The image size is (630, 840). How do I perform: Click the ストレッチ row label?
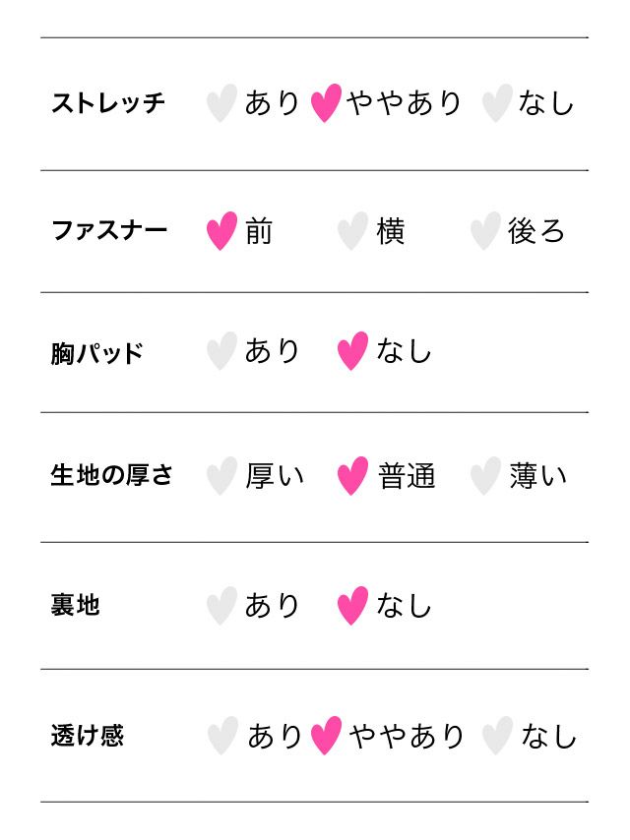(108, 103)
